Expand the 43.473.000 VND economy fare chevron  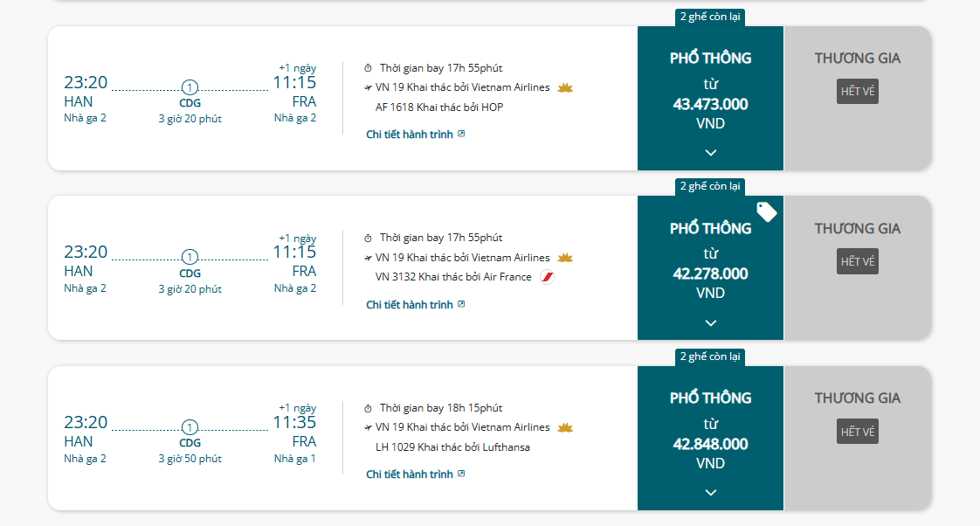(x=711, y=153)
